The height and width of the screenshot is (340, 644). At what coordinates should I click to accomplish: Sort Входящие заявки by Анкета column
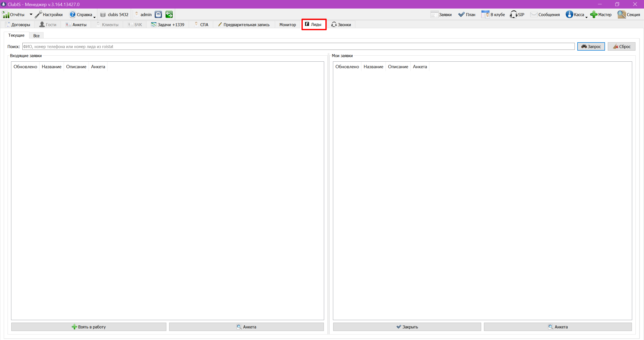[98, 67]
